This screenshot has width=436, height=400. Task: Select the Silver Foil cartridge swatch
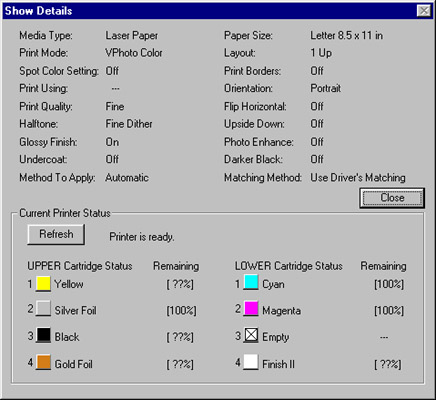tap(43, 309)
